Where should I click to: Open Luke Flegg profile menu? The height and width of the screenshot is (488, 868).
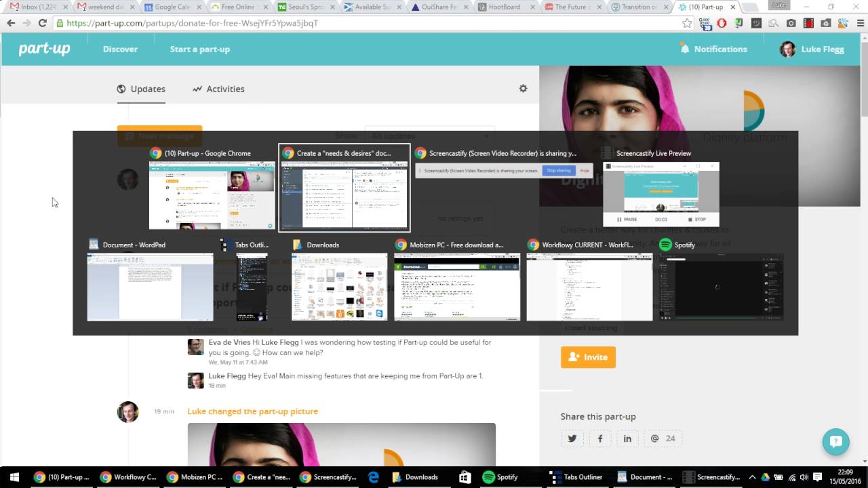812,49
